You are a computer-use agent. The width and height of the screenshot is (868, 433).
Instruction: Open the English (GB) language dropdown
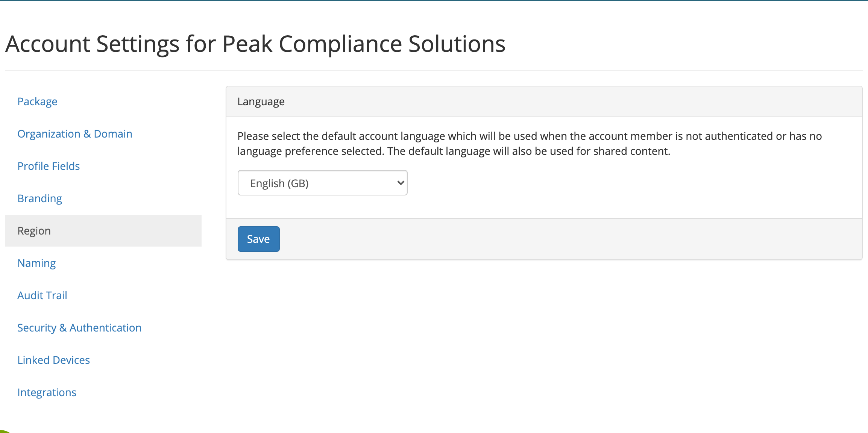tap(322, 183)
